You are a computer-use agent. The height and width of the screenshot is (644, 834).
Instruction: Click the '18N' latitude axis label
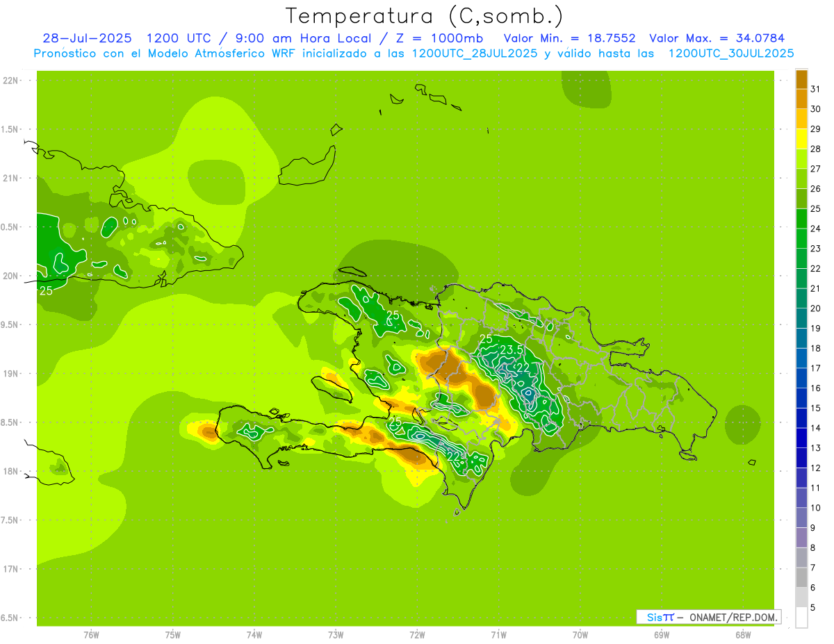coord(10,471)
